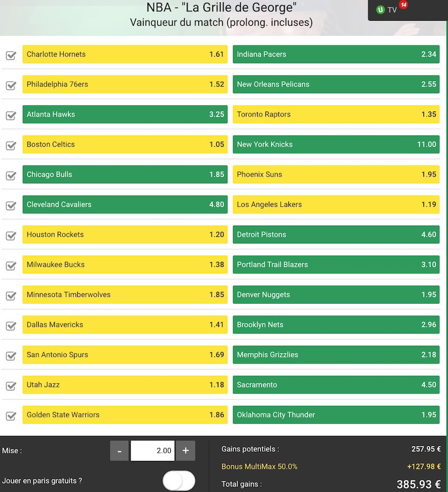Uncheck the Charlotte Hornets match checkbox
This screenshot has height=492, width=448.
pos(11,55)
